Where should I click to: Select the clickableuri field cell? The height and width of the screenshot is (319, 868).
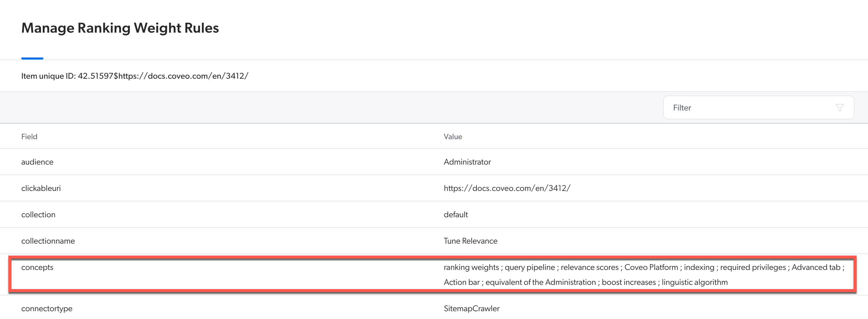click(x=41, y=188)
